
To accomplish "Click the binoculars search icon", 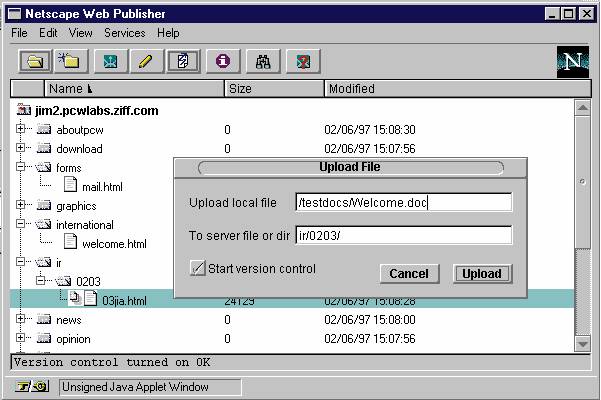I will pyautogui.click(x=264, y=62).
